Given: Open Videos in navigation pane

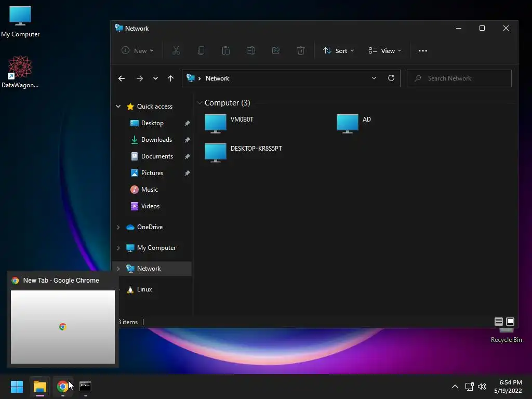Looking at the screenshot, I should tap(150, 206).
